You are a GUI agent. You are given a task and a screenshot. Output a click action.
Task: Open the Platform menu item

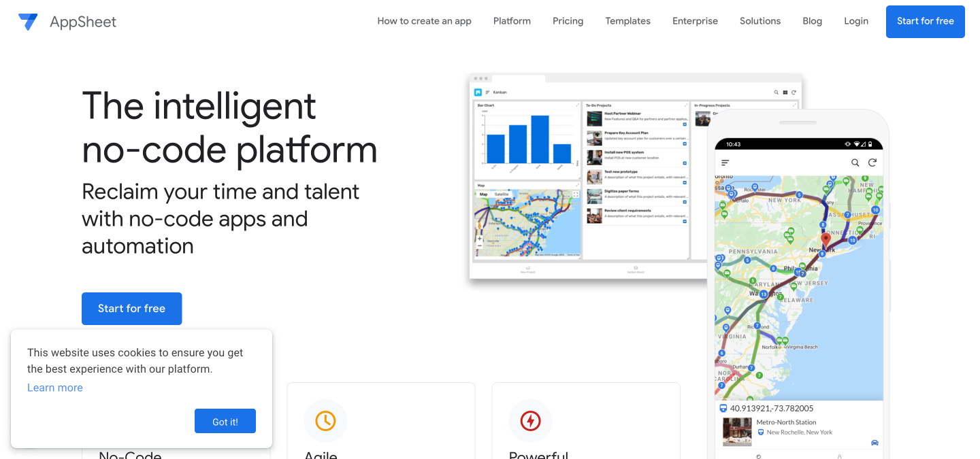[512, 21]
